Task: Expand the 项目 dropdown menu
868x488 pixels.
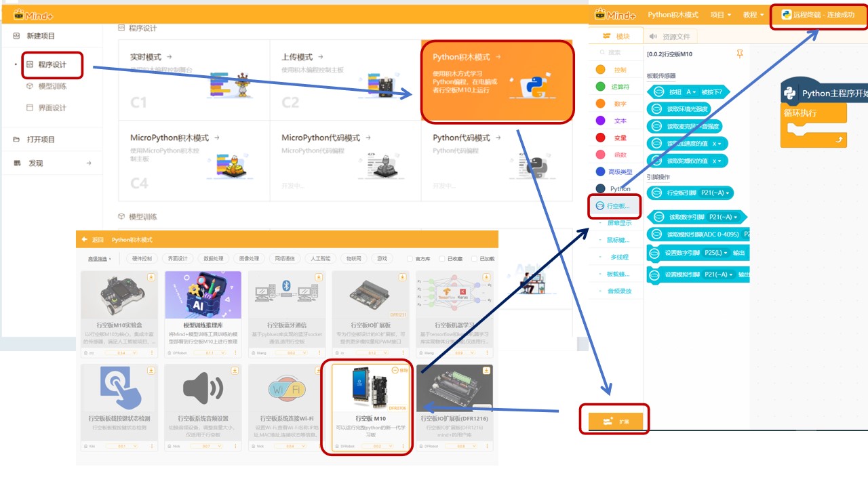Action: [720, 15]
